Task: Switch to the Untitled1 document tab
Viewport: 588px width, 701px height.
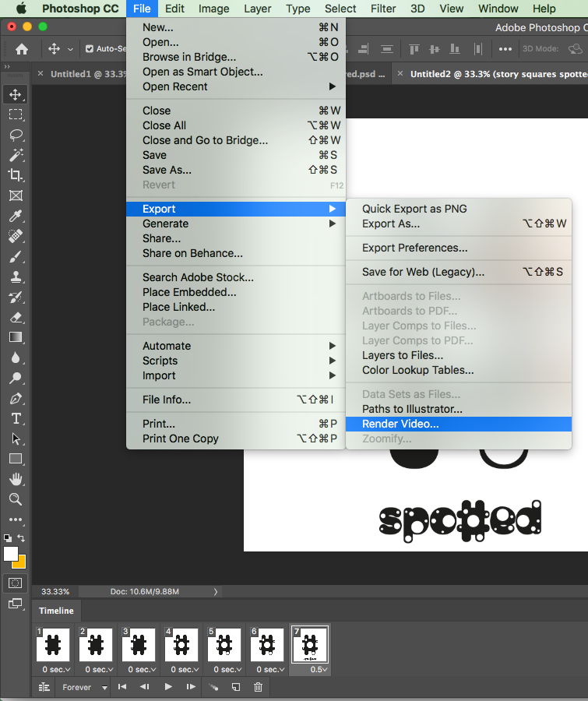Action: pyautogui.click(x=89, y=74)
